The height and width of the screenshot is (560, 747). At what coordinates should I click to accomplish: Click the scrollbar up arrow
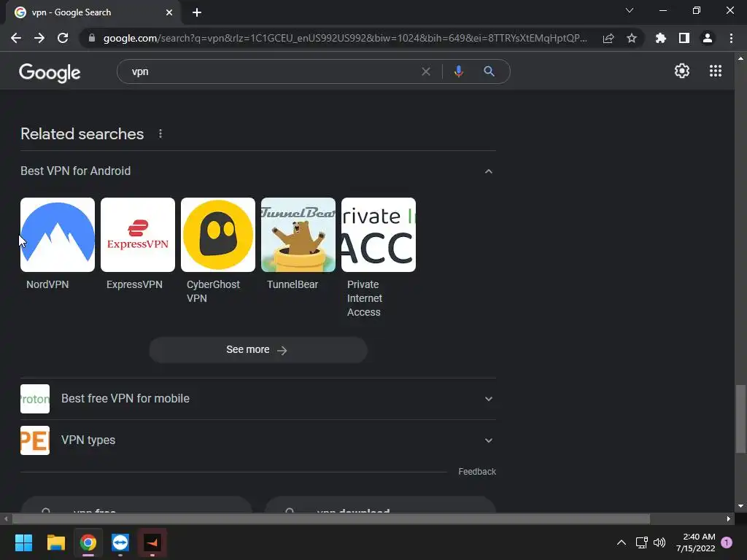(x=740, y=58)
